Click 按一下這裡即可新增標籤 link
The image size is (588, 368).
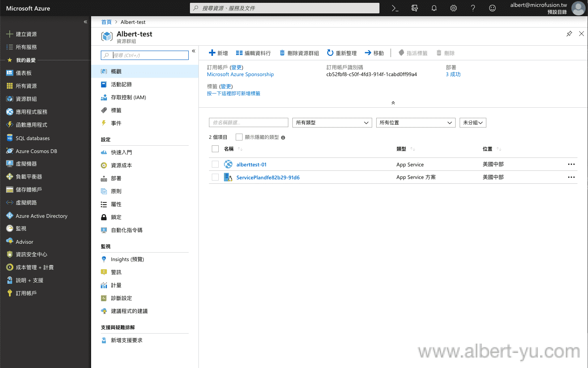point(234,94)
